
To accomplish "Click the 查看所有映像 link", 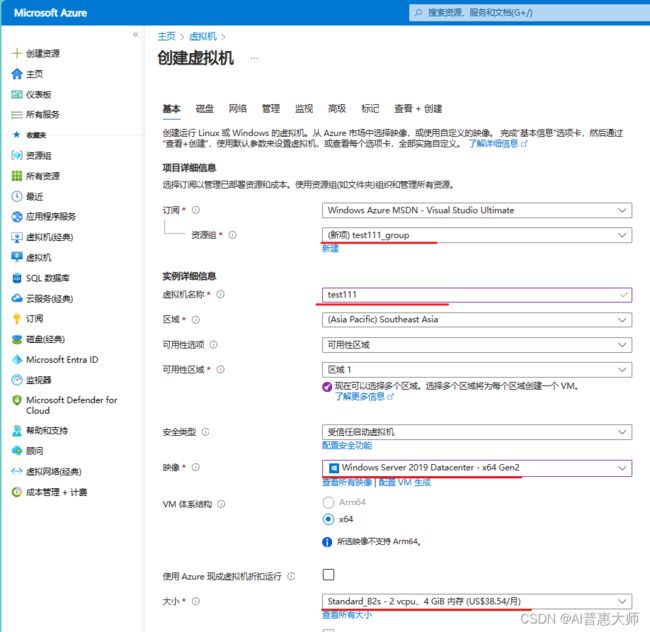I will [347, 482].
